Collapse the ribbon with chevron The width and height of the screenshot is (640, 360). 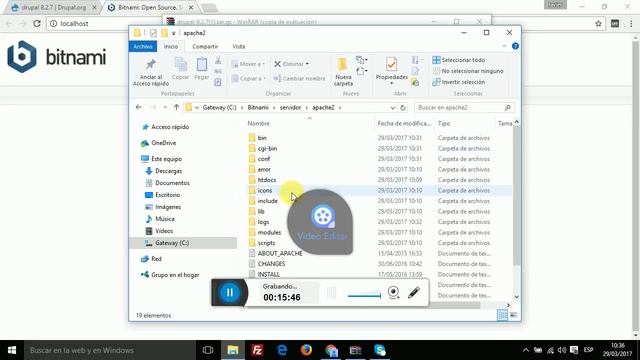point(504,46)
